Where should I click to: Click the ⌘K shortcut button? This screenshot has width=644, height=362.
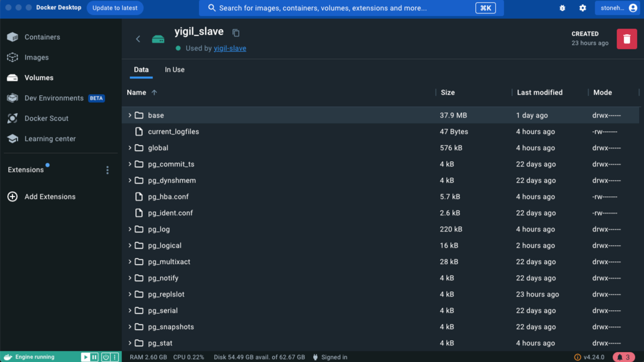click(485, 8)
